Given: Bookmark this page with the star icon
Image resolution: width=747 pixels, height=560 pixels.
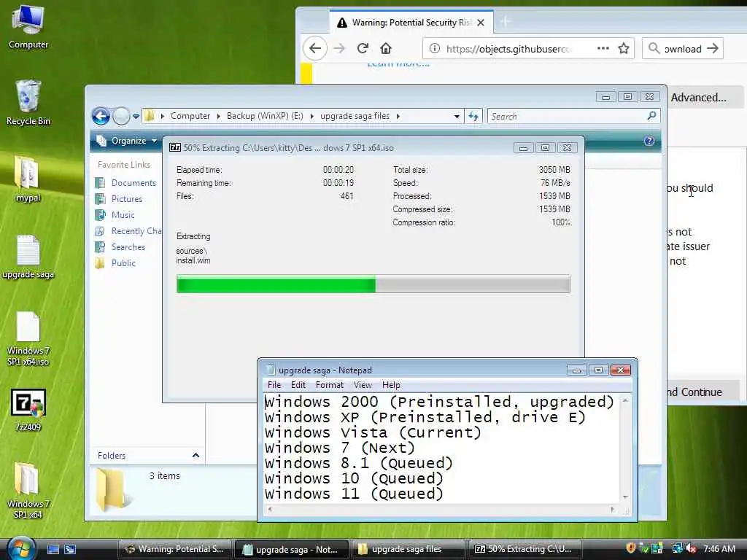Looking at the screenshot, I should 624,48.
